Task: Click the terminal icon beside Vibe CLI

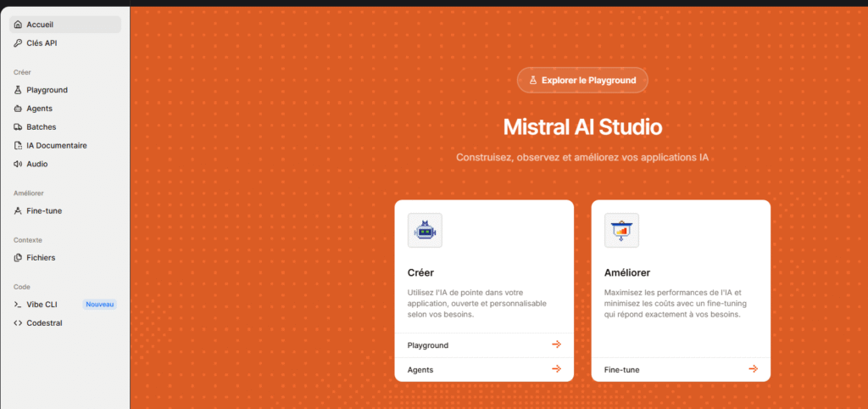Action: pos(18,305)
